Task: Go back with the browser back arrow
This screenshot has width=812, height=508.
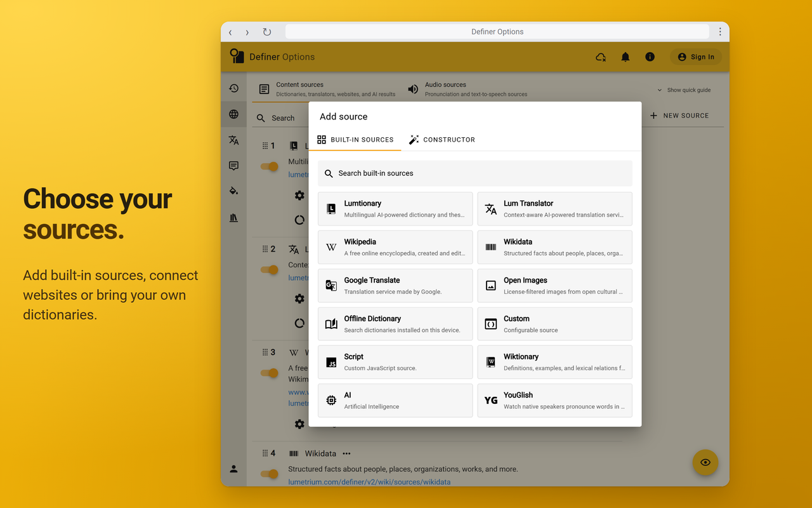Action: tap(230, 32)
